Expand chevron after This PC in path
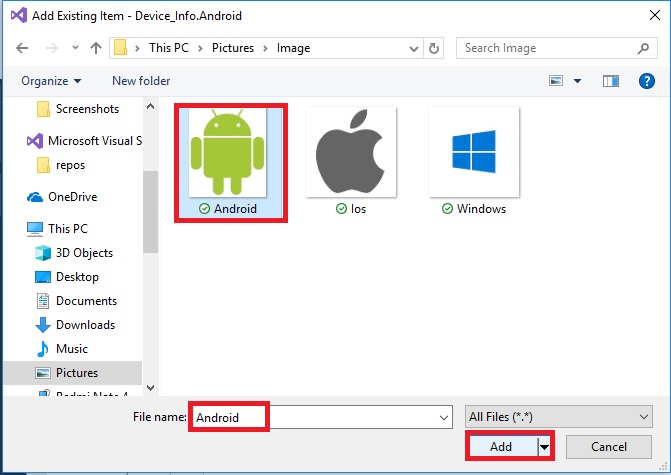The height and width of the screenshot is (475, 671). pos(200,48)
